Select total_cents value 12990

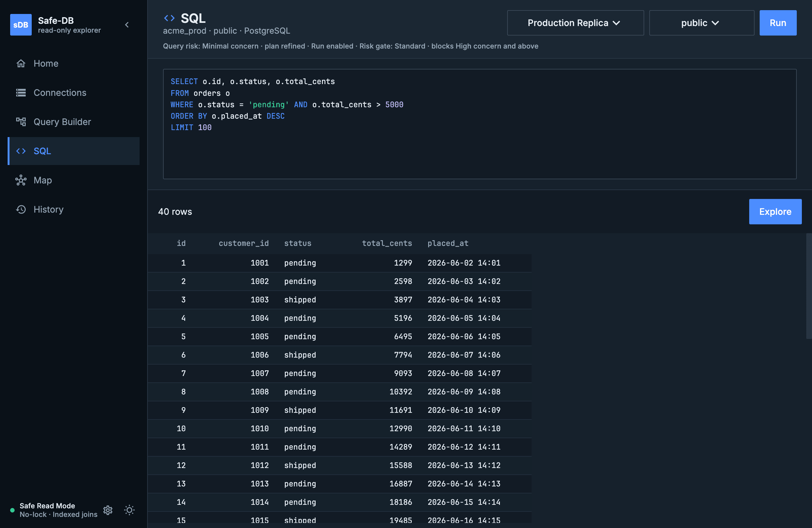(401, 428)
